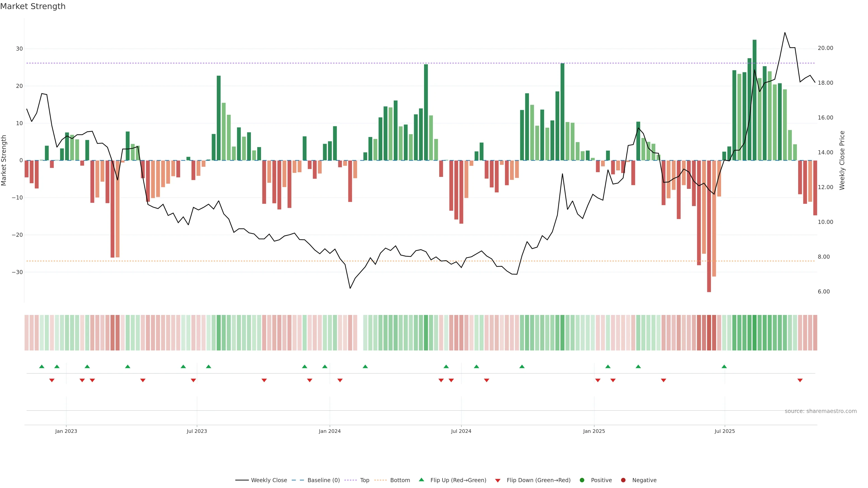Click the first green flip-up triangle marker
868x488 pixels.
(42, 366)
